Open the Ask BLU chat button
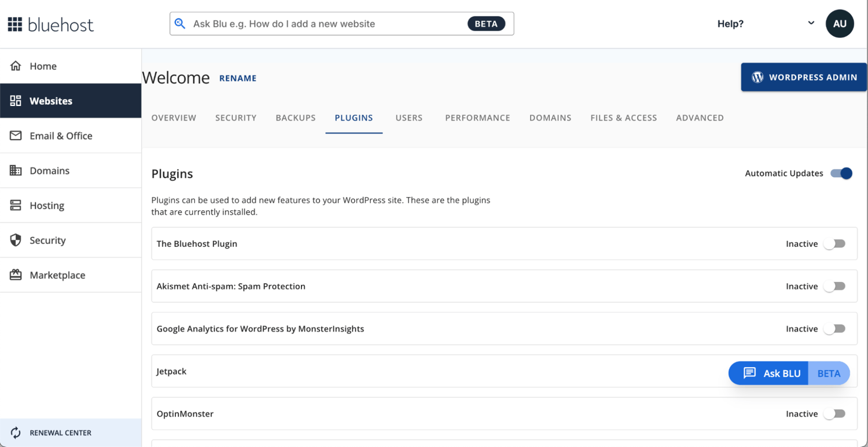Image resolution: width=868 pixels, height=447 pixels. coord(789,373)
